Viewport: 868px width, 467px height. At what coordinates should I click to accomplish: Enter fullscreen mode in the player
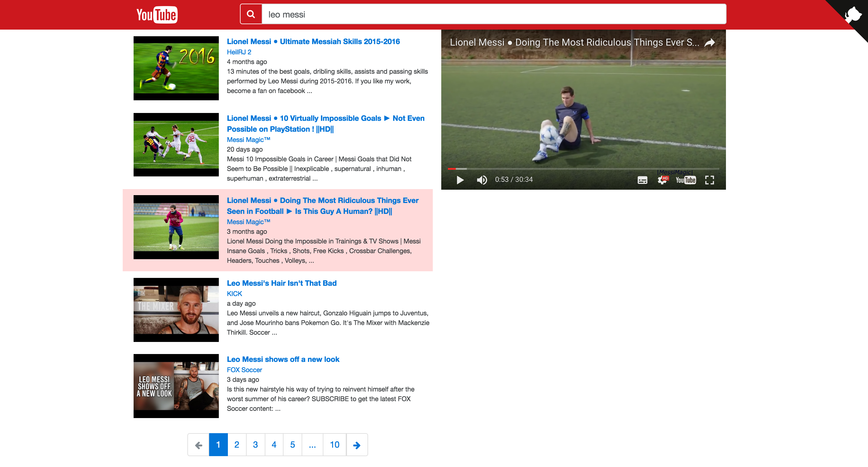coord(709,180)
